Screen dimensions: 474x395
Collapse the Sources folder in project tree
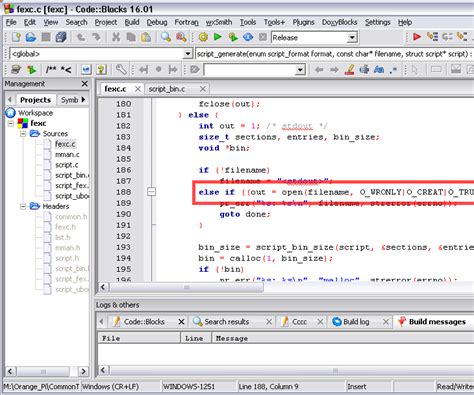(x=23, y=134)
